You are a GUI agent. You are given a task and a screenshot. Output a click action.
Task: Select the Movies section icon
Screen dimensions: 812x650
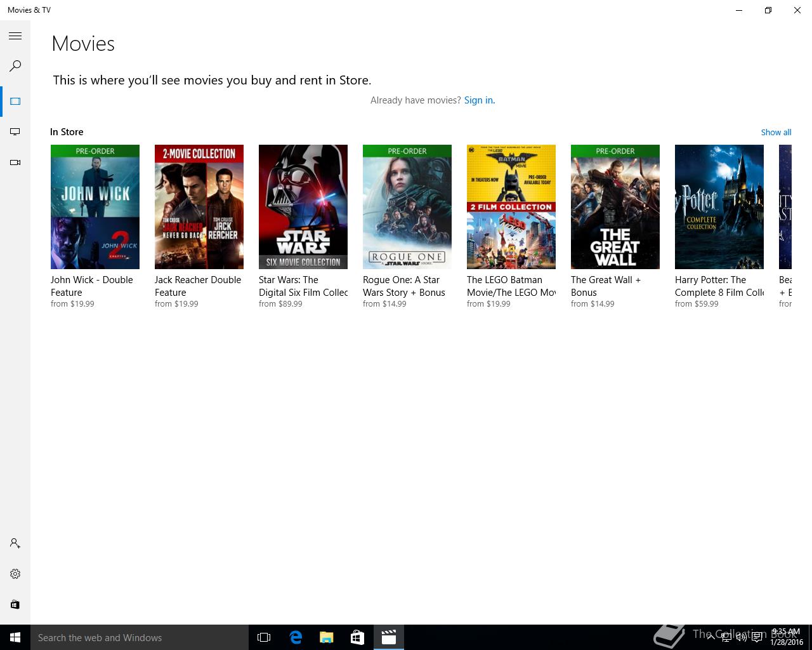click(x=15, y=102)
